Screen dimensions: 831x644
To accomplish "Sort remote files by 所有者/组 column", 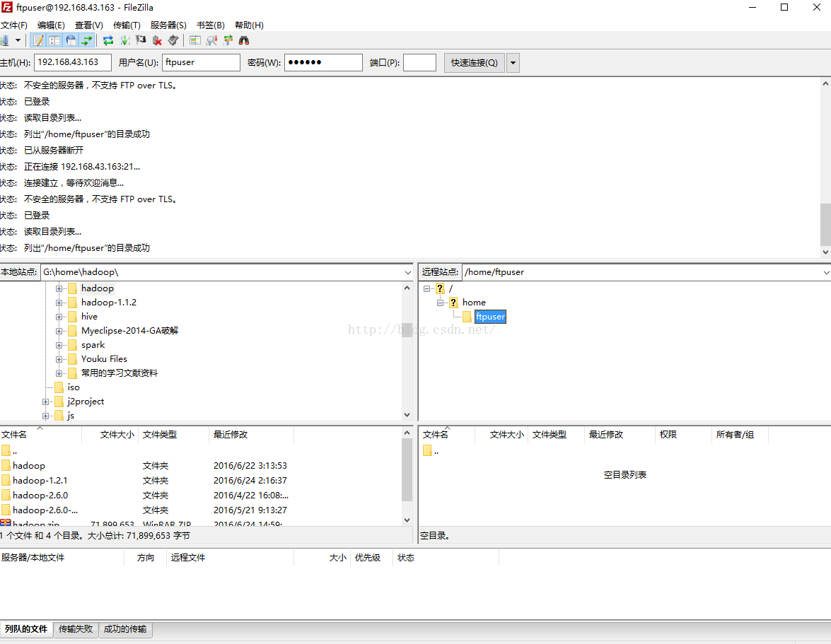I will tap(739, 435).
